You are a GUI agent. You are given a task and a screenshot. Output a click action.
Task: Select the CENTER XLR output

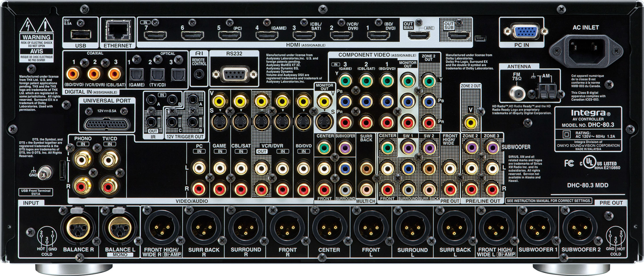tap(329, 227)
